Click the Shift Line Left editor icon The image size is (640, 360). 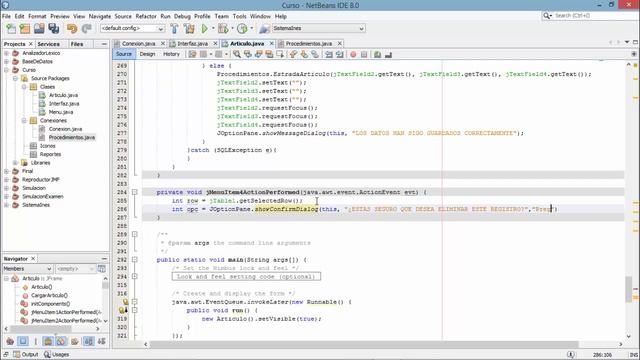tap(329, 54)
